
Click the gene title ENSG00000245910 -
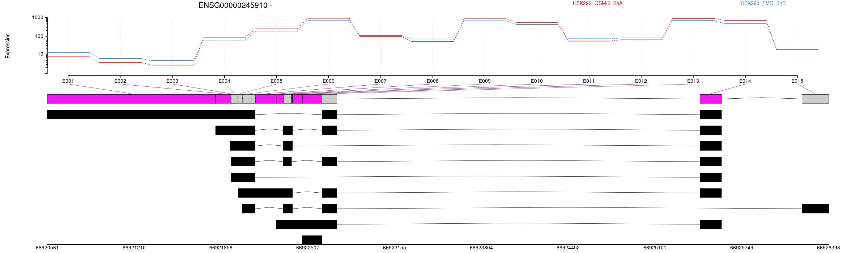[x=235, y=5]
